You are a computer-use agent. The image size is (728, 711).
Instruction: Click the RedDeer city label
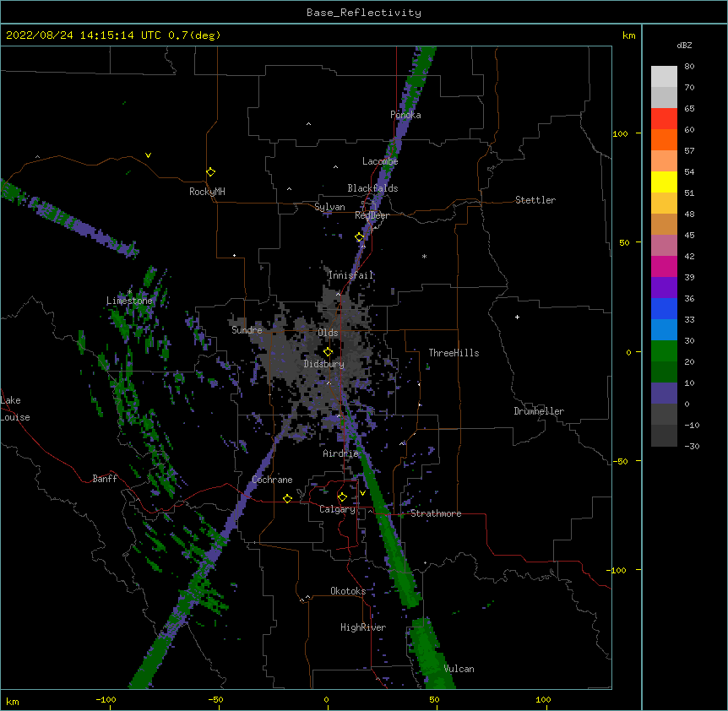point(372,215)
